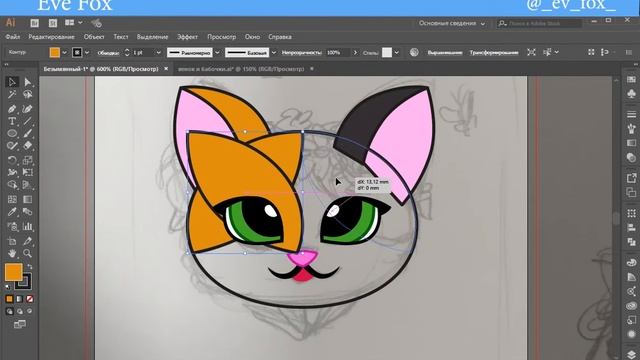Screen dimensions: 640x360
Task: Switch to Безымянный-1 document tab
Action: [101, 69]
